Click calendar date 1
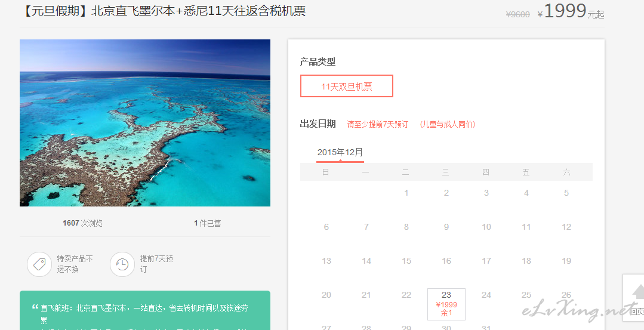Image resolution: width=644 pixels, height=330 pixels. (x=406, y=193)
